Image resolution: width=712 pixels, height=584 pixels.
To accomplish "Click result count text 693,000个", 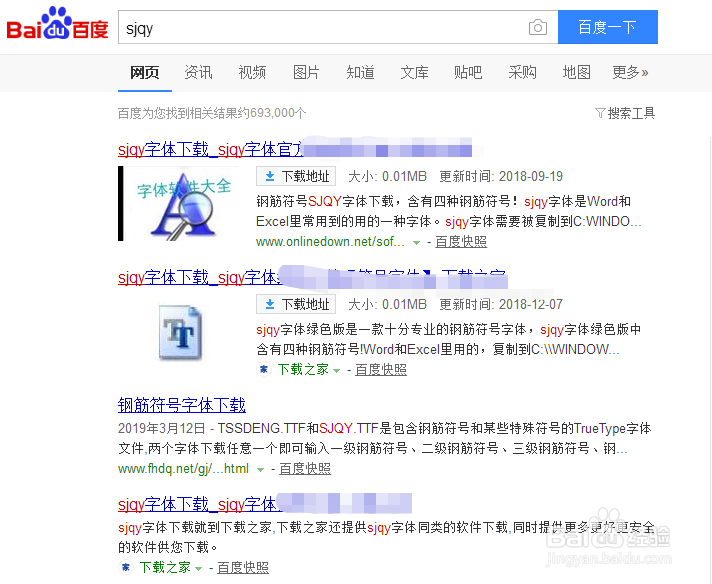I will (278, 113).
